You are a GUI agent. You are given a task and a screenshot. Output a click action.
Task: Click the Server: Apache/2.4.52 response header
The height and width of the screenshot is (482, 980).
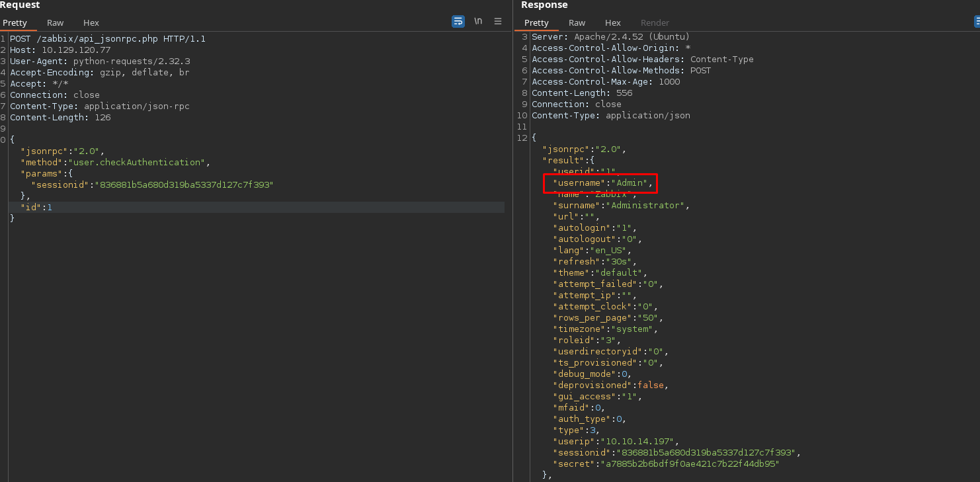611,37
